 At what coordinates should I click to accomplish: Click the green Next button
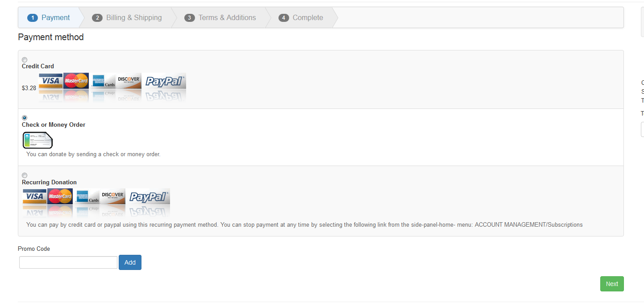(611, 284)
